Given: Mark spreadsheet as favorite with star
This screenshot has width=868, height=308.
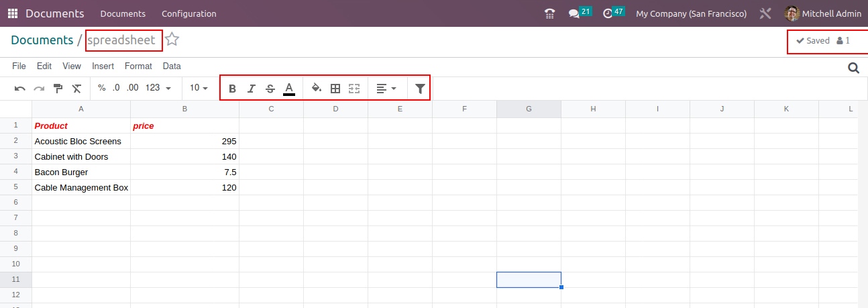Looking at the screenshot, I should (172, 40).
